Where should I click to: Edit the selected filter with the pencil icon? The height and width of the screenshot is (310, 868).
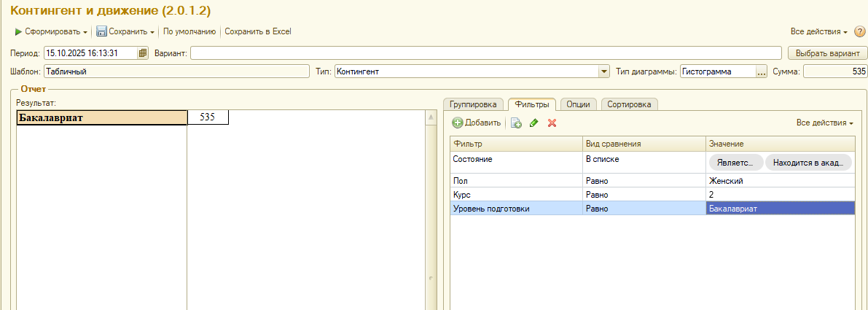(x=534, y=123)
